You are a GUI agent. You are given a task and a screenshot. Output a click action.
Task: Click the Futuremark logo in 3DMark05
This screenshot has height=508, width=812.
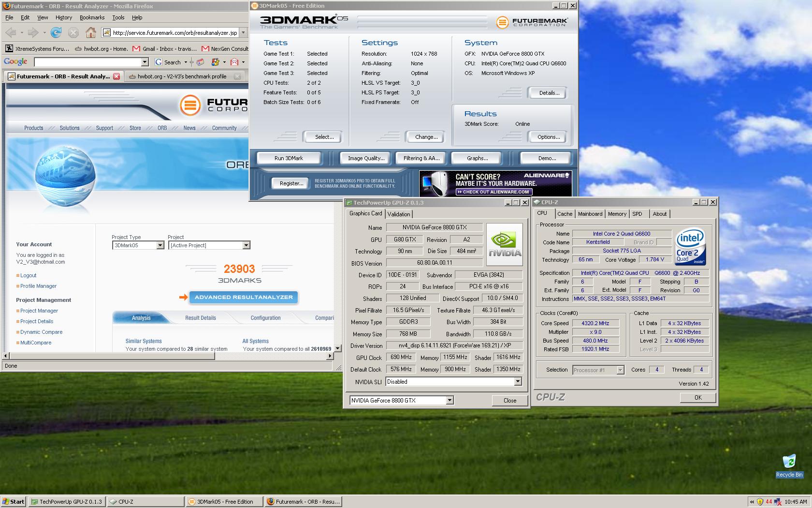(x=532, y=22)
